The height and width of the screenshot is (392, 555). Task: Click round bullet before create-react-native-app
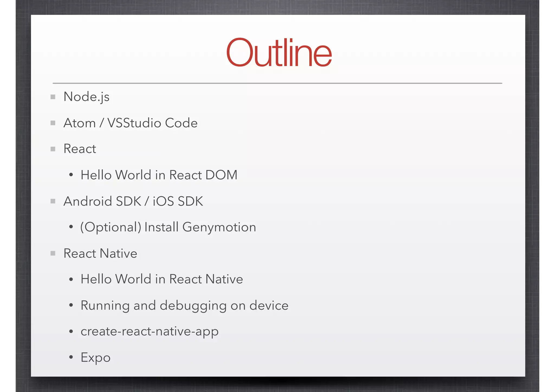[71, 331]
